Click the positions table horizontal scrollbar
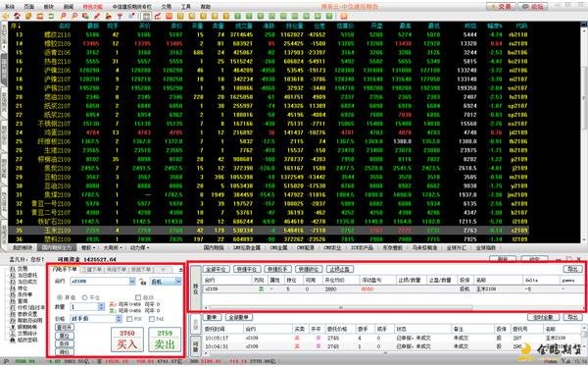 point(393,308)
